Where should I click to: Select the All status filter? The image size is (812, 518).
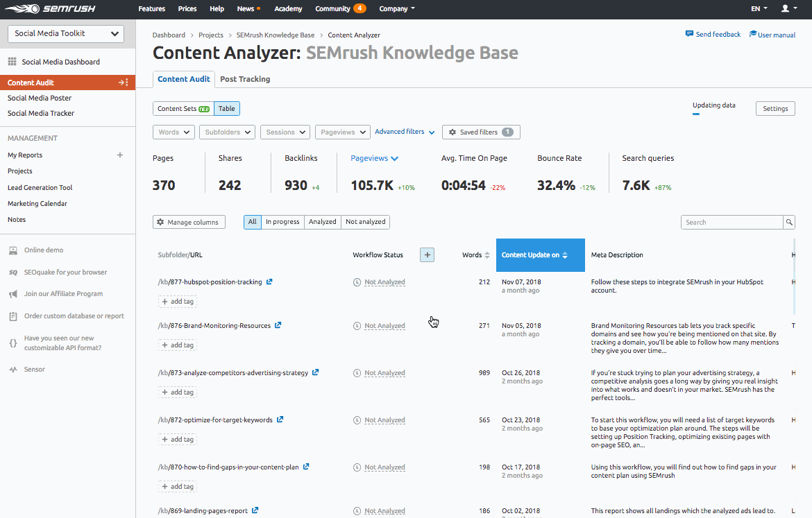252,222
